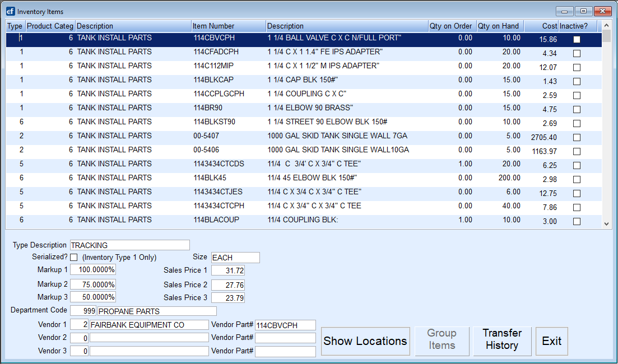Click Sales Price 1 field 31.72
The width and height of the screenshot is (618, 364).
[228, 270]
